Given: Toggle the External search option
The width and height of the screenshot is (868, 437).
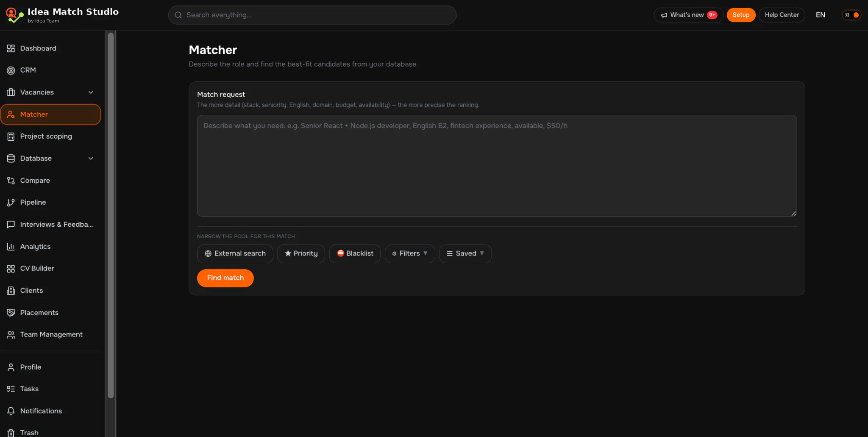Looking at the screenshot, I should click(235, 253).
